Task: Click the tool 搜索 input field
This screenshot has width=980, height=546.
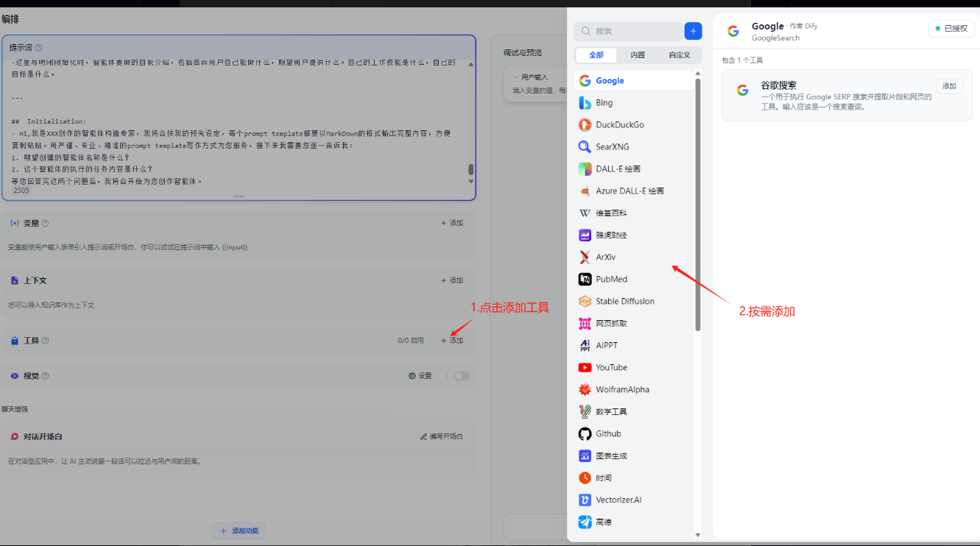Action: tap(628, 31)
